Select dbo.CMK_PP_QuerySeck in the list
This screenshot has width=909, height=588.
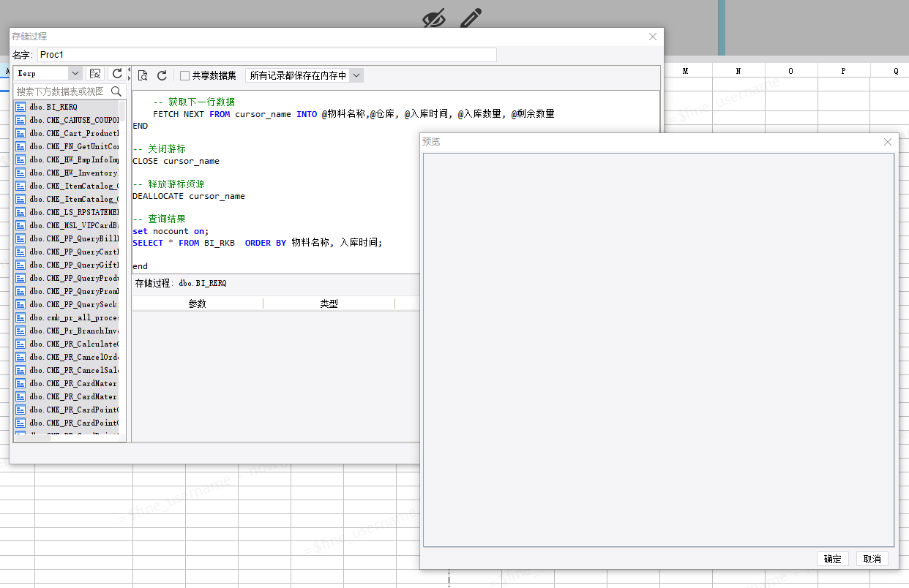coord(67,304)
